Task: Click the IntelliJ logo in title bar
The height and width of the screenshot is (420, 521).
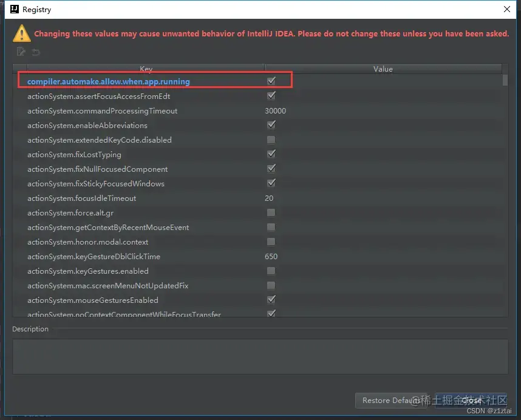Action: coord(15,9)
